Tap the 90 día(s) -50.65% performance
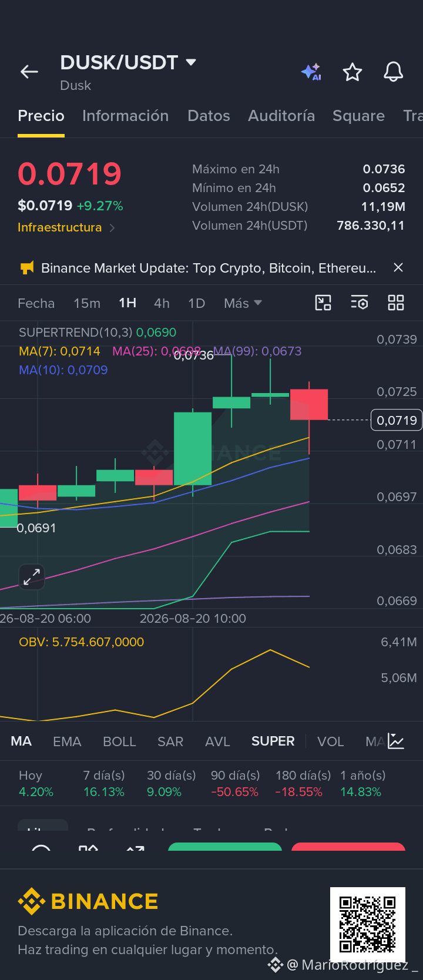The height and width of the screenshot is (980, 423). 235,784
